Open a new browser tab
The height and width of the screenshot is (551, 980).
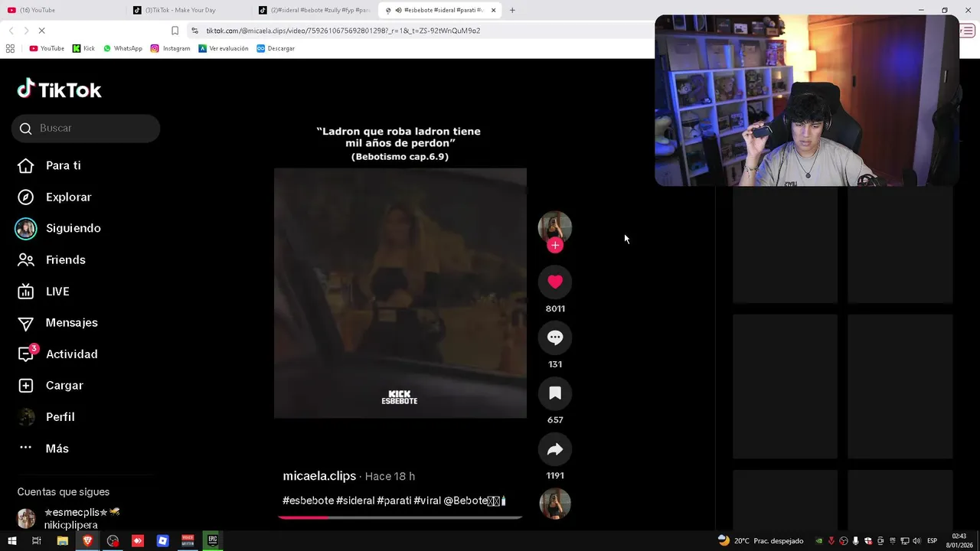[x=512, y=10]
